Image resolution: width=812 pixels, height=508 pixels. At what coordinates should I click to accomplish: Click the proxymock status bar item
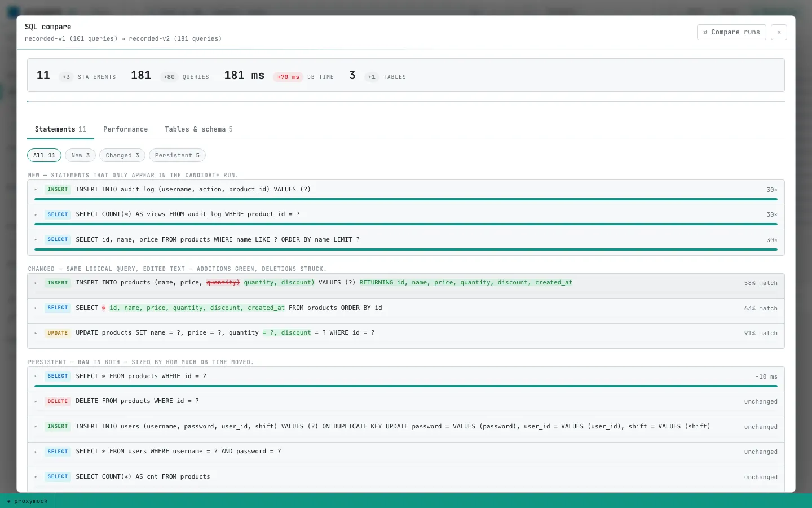click(27, 501)
